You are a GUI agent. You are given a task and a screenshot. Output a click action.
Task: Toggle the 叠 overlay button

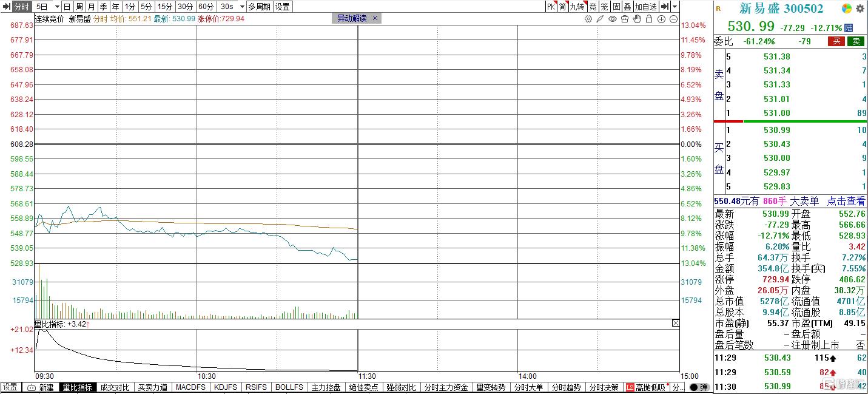(628, 7)
